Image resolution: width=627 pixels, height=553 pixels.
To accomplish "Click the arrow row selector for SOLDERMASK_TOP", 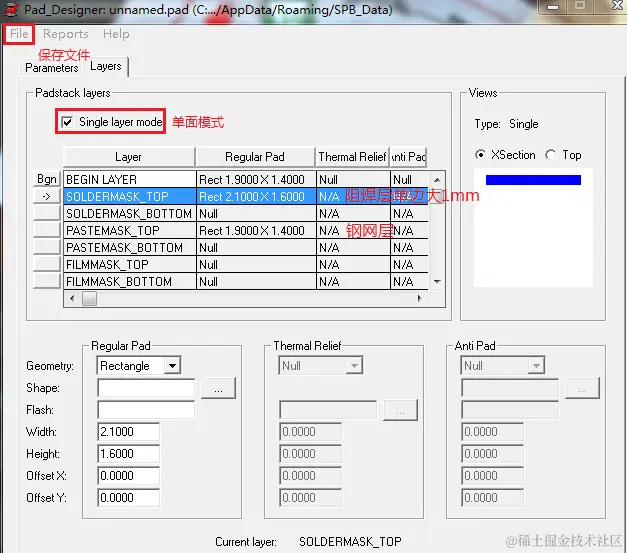I will point(47,196).
